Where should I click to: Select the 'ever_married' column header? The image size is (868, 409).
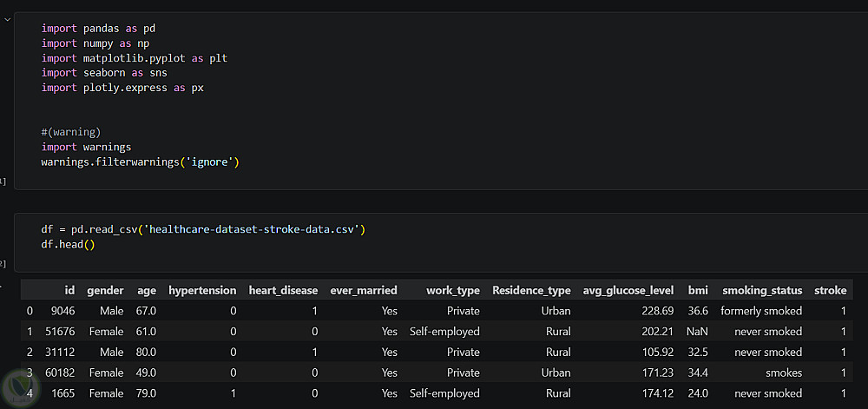click(364, 290)
